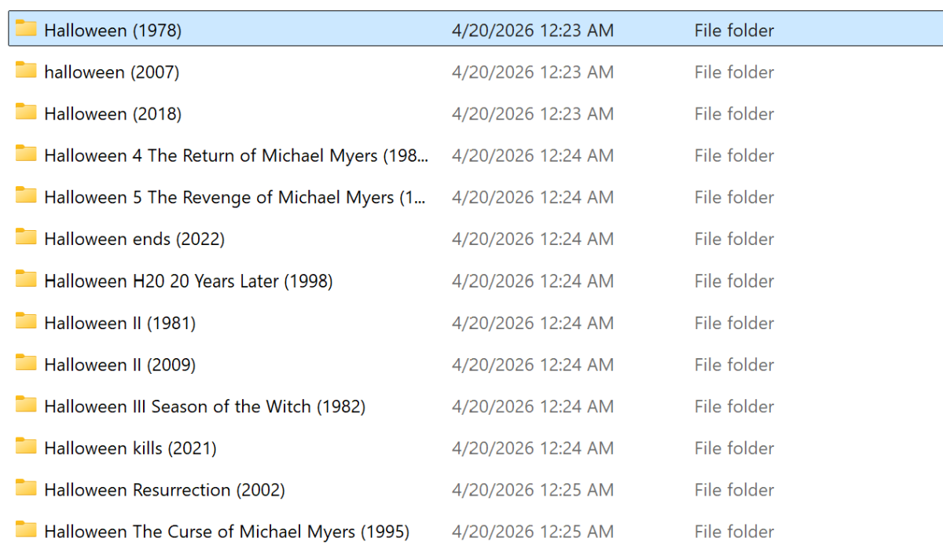Click the Halloween II (2009) folder icon
This screenshot has width=943, height=560.
point(26,363)
